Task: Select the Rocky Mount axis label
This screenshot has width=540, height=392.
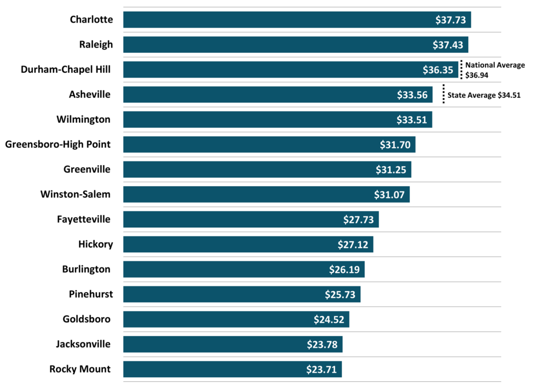Action: (x=80, y=369)
